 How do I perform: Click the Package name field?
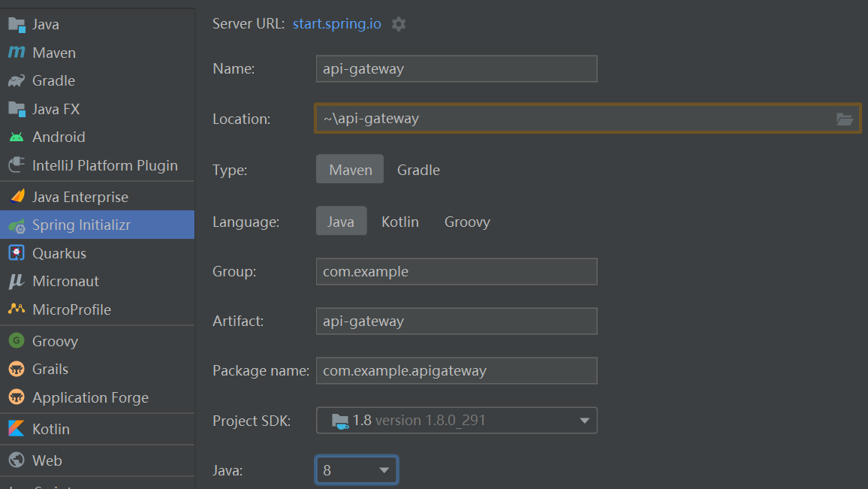(x=457, y=370)
